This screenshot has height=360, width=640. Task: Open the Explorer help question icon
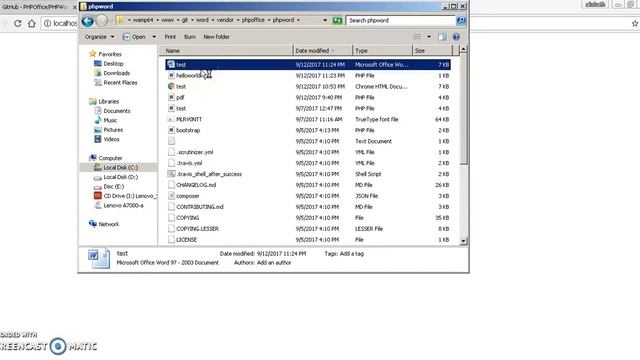click(x=456, y=37)
